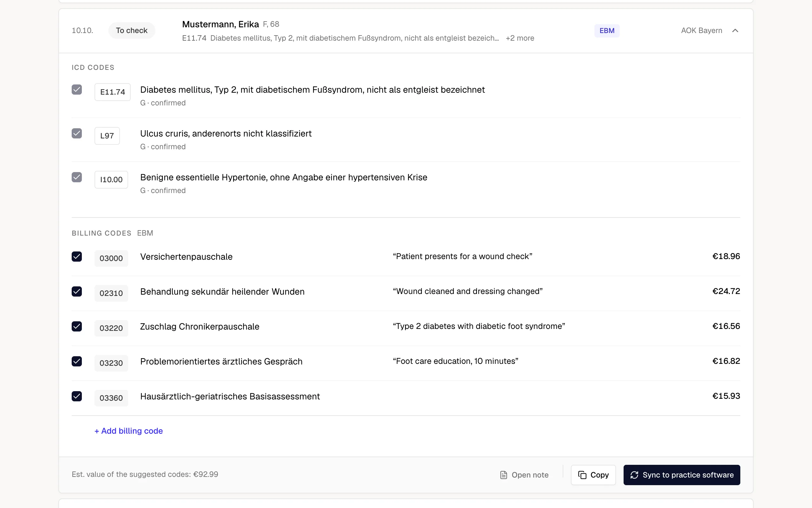
Task: Toggle billing code 03230 checkbox
Action: (77, 362)
